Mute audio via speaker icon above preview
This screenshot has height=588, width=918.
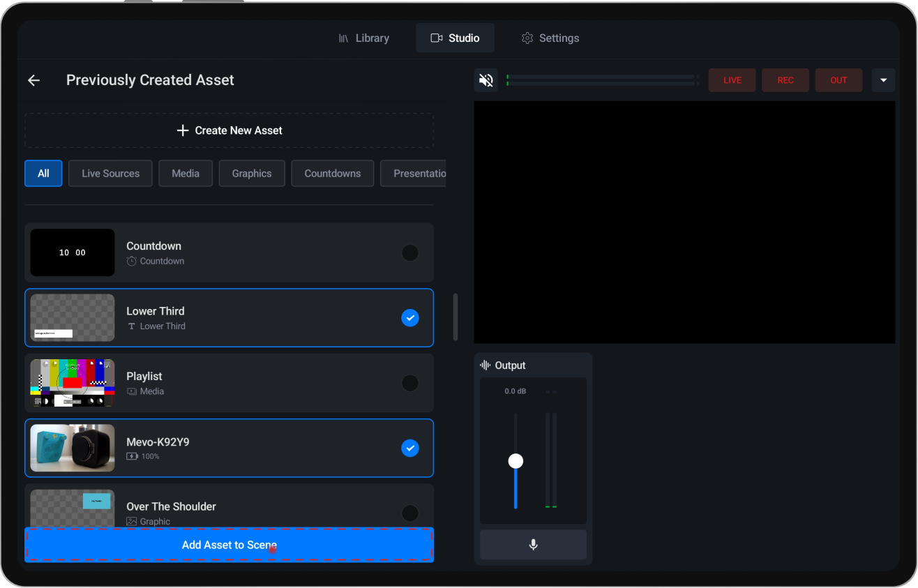(x=486, y=80)
